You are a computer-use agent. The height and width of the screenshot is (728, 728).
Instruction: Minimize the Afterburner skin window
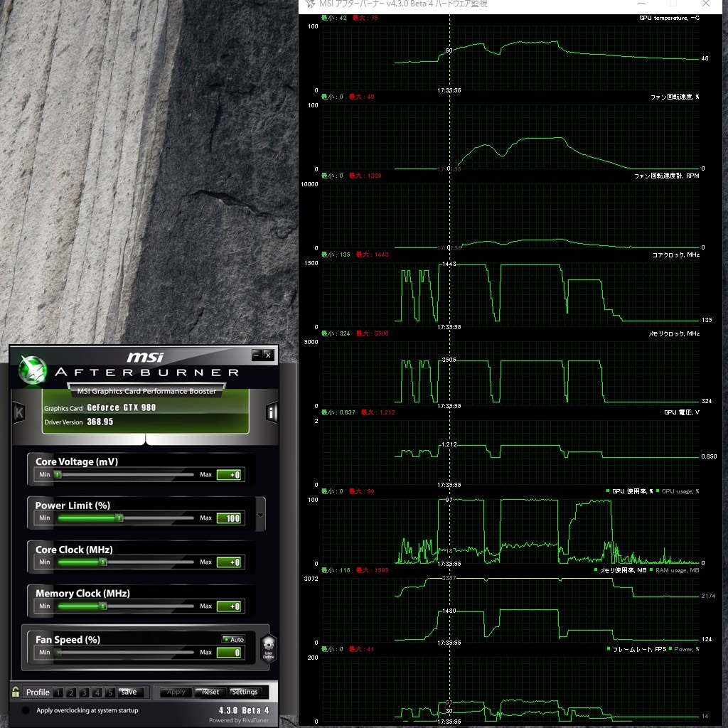[x=256, y=355]
